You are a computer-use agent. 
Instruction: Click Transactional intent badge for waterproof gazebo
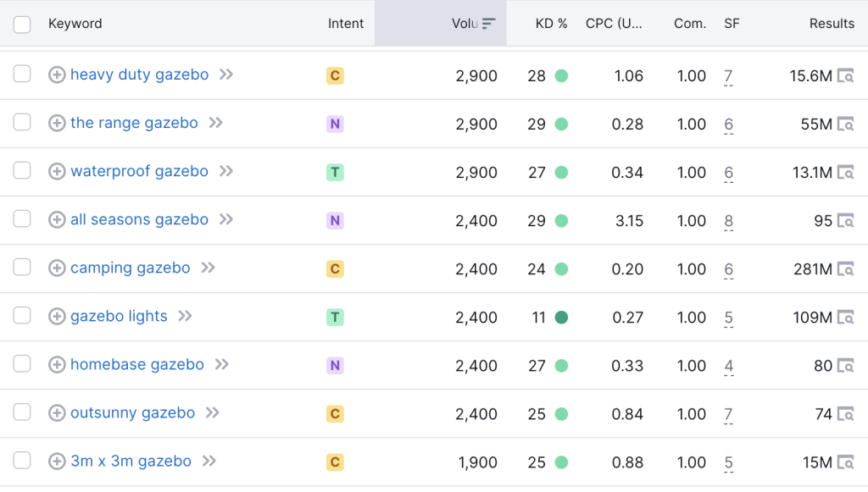pos(335,173)
